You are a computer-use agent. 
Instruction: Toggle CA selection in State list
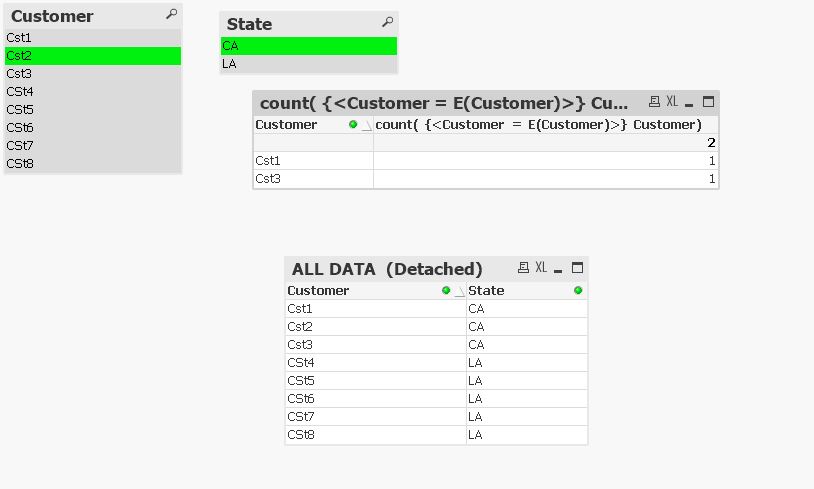308,46
